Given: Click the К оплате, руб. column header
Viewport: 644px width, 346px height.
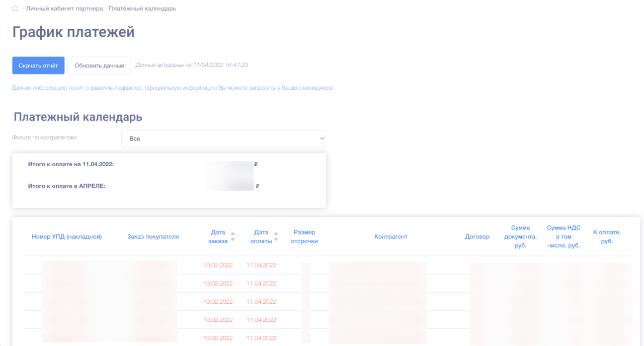Looking at the screenshot, I should click(x=607, y=237).
